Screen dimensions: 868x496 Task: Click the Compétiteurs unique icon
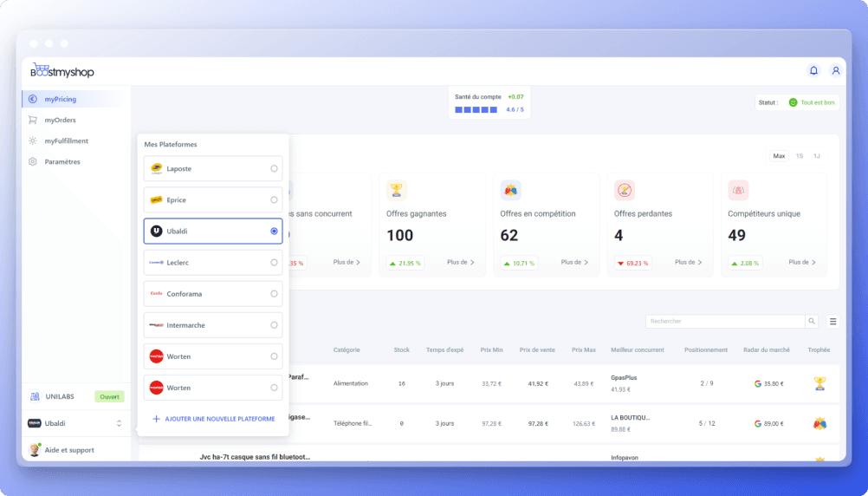[x=738, y=190]
